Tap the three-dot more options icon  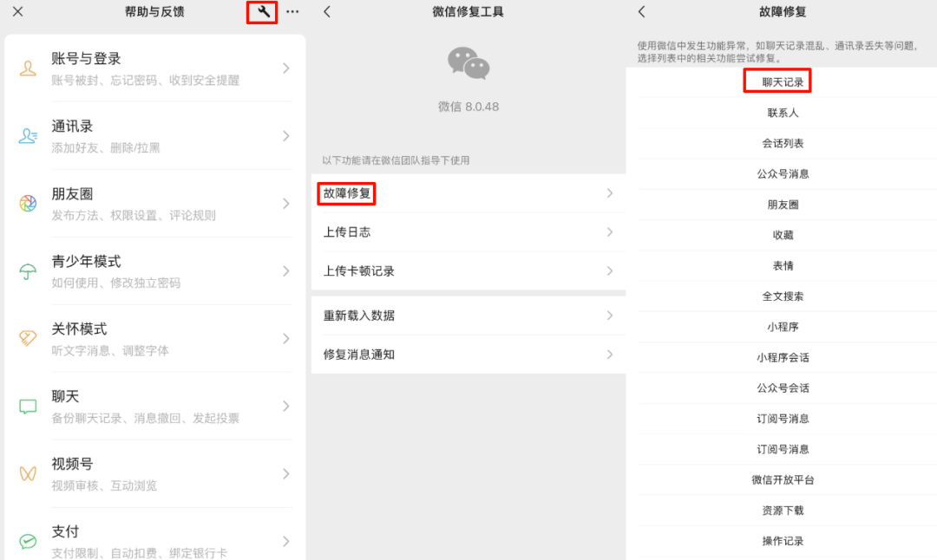(292, 11)
